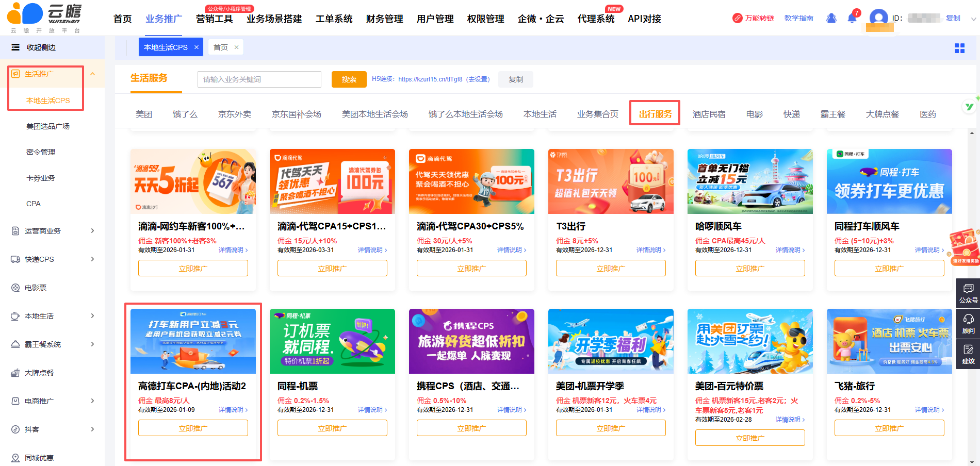Open 详情说明 link for 哈啰顺风车

coord(790,250)
